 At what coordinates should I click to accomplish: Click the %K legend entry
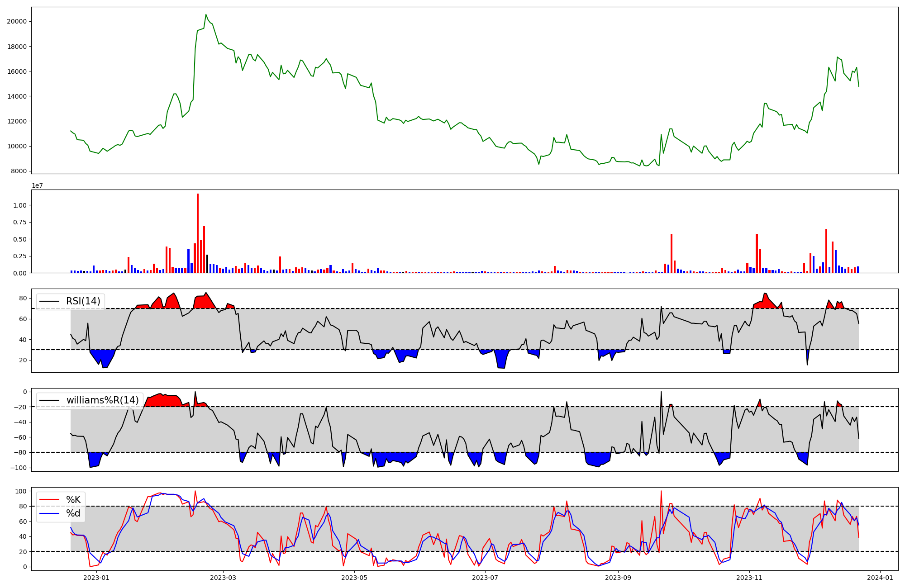click(x=73, y=500)
